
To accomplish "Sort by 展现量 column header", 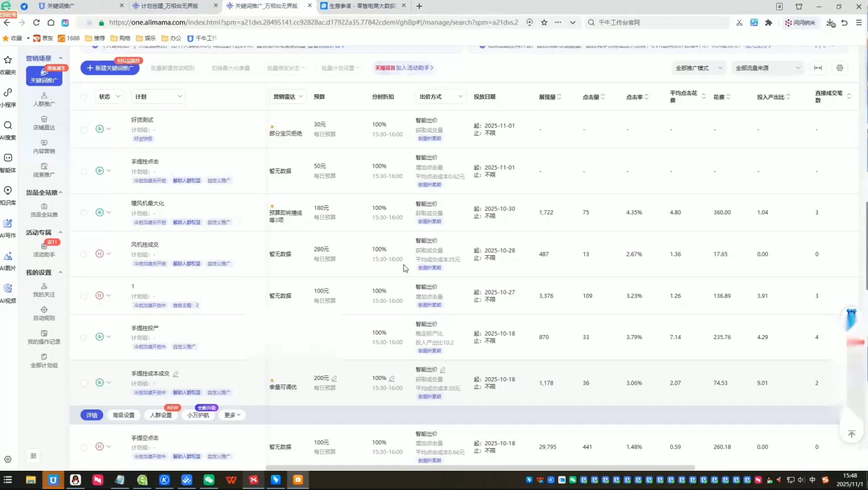I will (x=550, y=97).
